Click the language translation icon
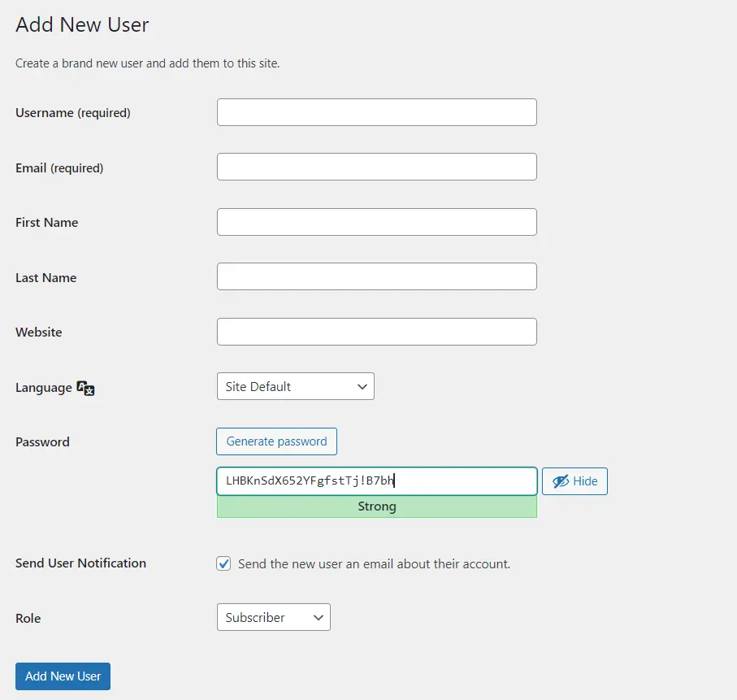The image size is (737, 700). pyautogui.click(x=85, y=388)
